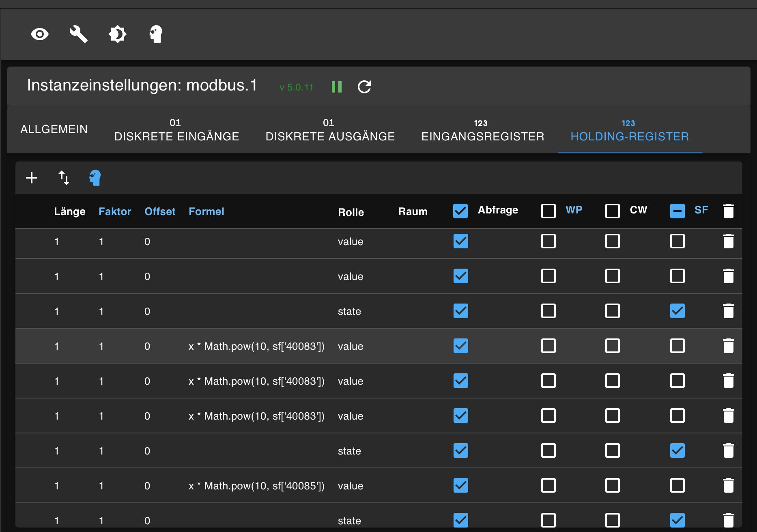Switch to Eingangsregister tab
Screen dimensions: 757x532
point(483,129)
